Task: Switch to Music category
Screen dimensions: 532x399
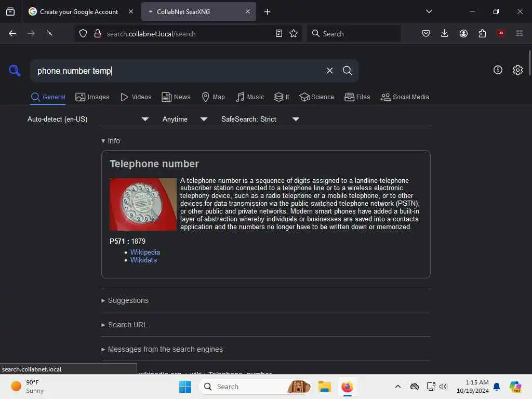Action: click(x=250, y=97)
